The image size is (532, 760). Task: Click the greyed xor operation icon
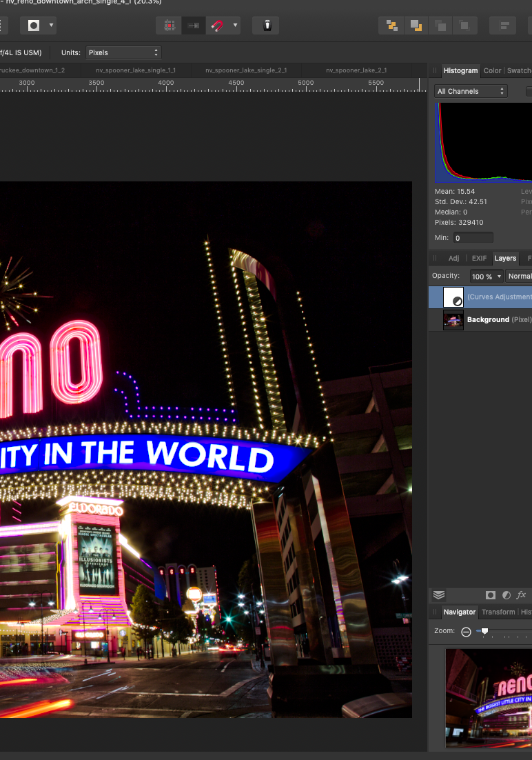coord(464,26)
